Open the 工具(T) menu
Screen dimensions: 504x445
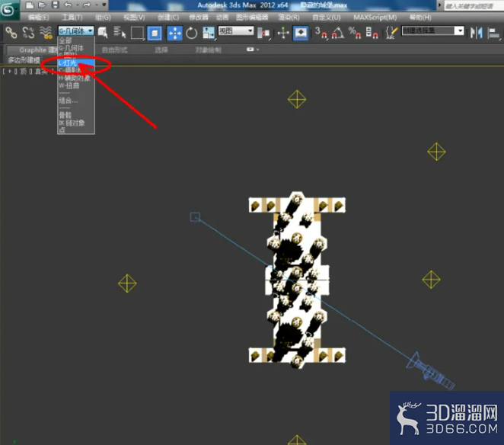[x=72, y=18]
